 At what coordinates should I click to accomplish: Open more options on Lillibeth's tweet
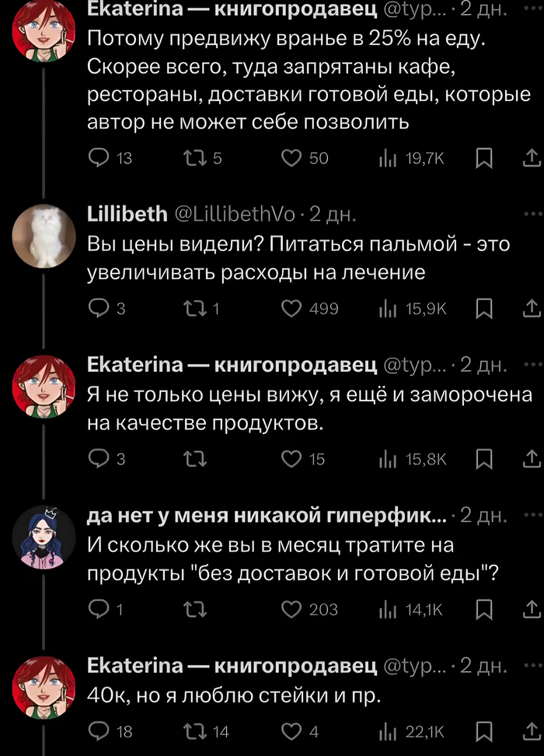(533, 213)
